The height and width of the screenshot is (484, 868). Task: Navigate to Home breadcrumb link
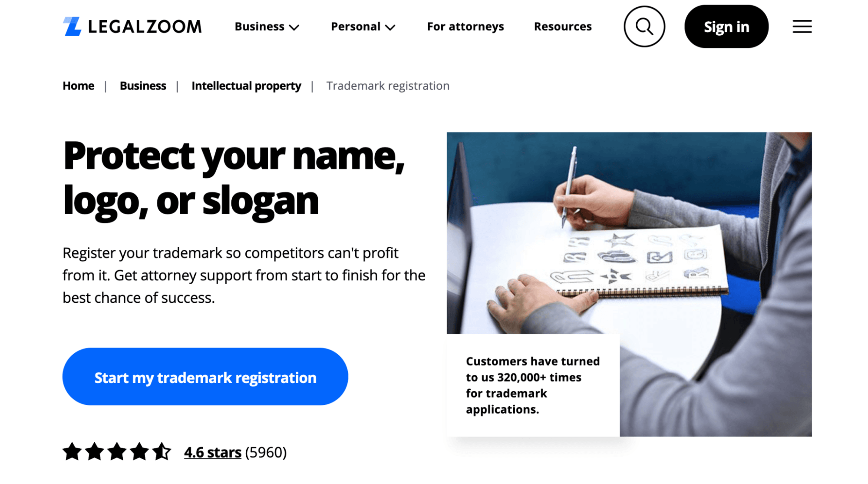click(78, 85)
